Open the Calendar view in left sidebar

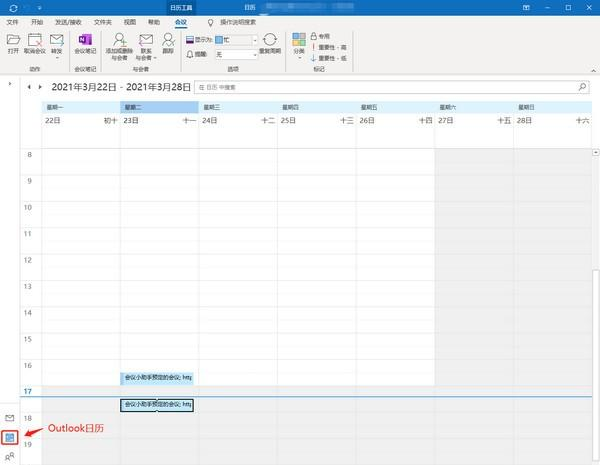(10, 437)
